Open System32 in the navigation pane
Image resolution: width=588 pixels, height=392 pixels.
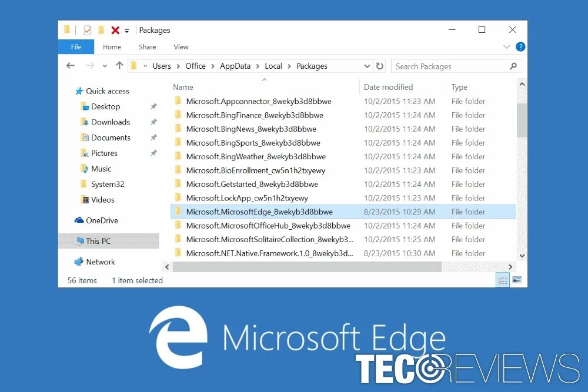tap(102, 184)
